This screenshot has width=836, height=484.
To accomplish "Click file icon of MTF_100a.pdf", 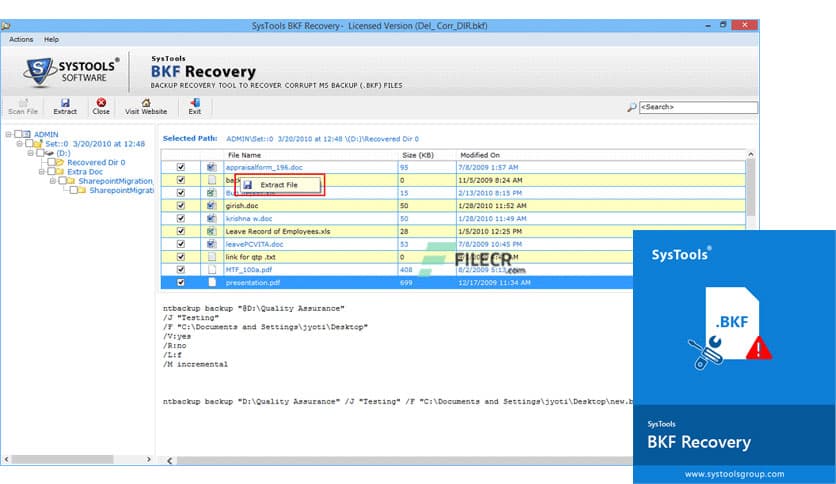I will click(x=212, y=270).
